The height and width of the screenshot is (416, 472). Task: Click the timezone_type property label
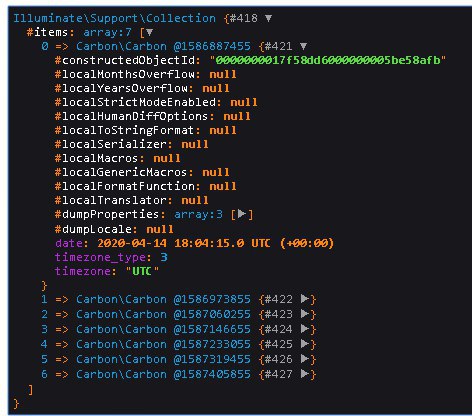(100, 257)
